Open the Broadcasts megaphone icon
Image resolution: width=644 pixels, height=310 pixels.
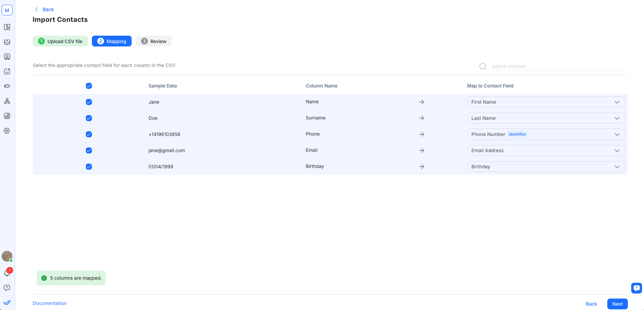tap(7, 86)
